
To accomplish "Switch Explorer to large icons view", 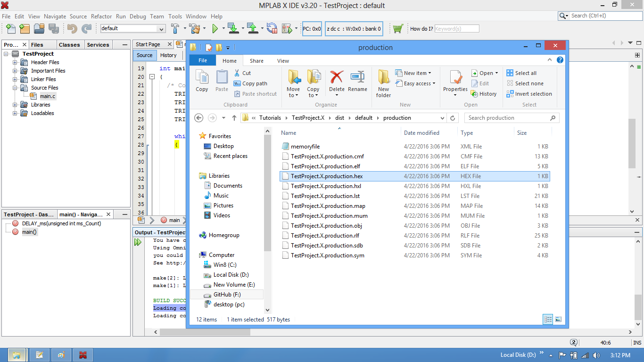I will pyautogui.click(x=558, y=319).
